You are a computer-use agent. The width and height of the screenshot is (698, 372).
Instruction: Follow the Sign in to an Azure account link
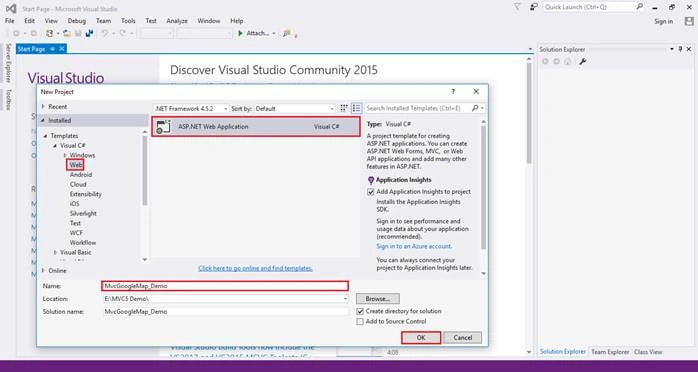point(414,246)
